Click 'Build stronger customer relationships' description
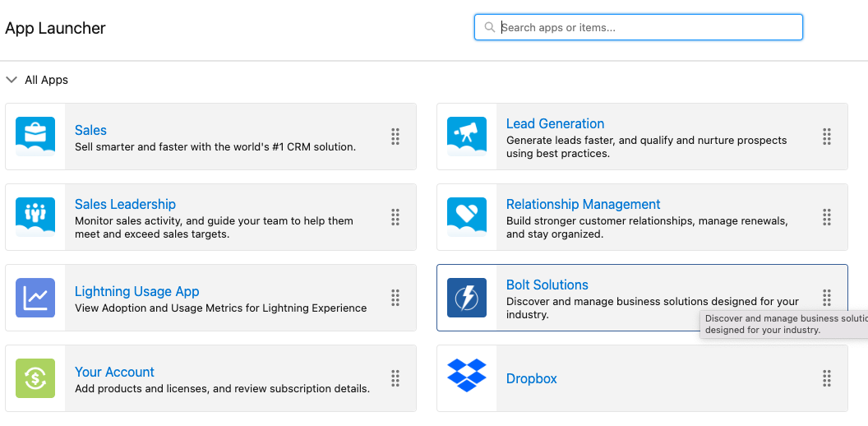 tap(647, 228)
